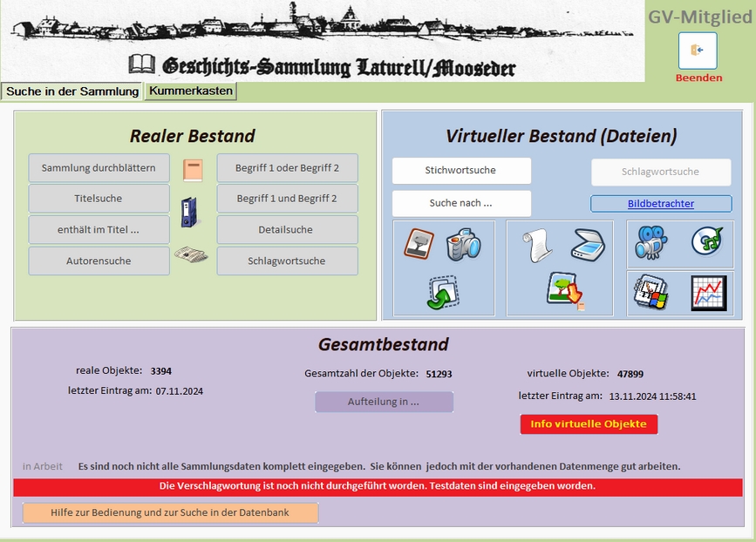
Task: Switch to the Kummerkasten tab
Action: point(190,91)
